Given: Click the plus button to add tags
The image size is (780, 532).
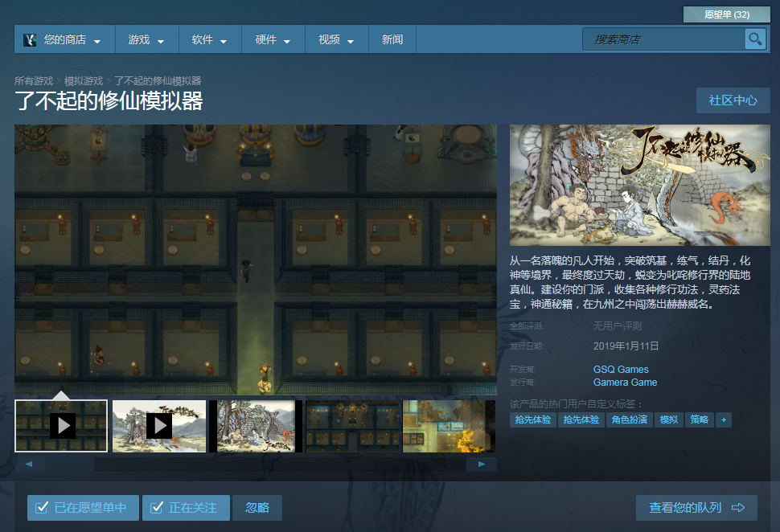Looking at the screenshot, I should [x=724, y=419].
